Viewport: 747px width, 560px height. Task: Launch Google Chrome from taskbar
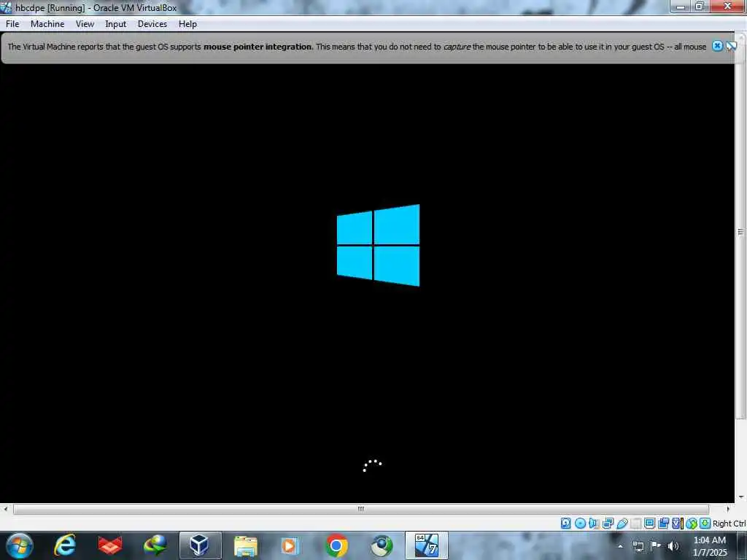(x=336, y=545)
